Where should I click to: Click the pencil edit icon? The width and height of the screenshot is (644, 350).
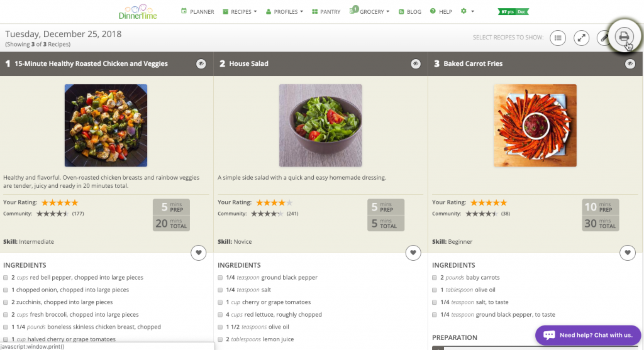(604, 38)
